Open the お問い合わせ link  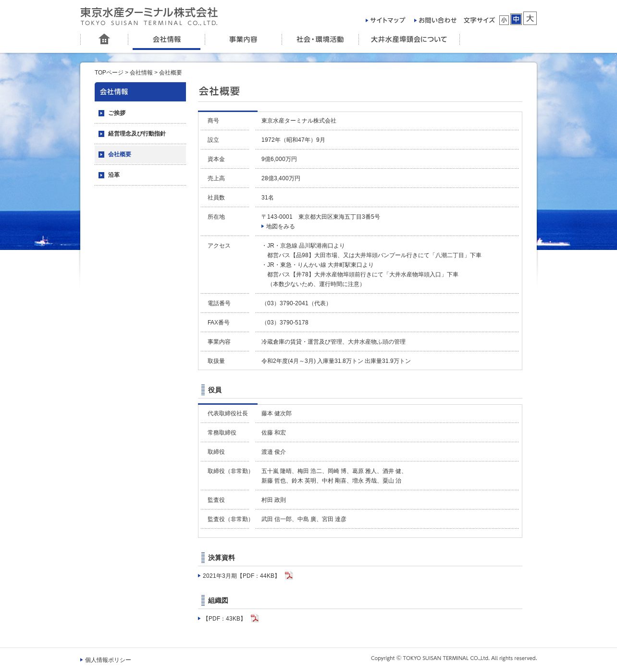click(435, 20)
